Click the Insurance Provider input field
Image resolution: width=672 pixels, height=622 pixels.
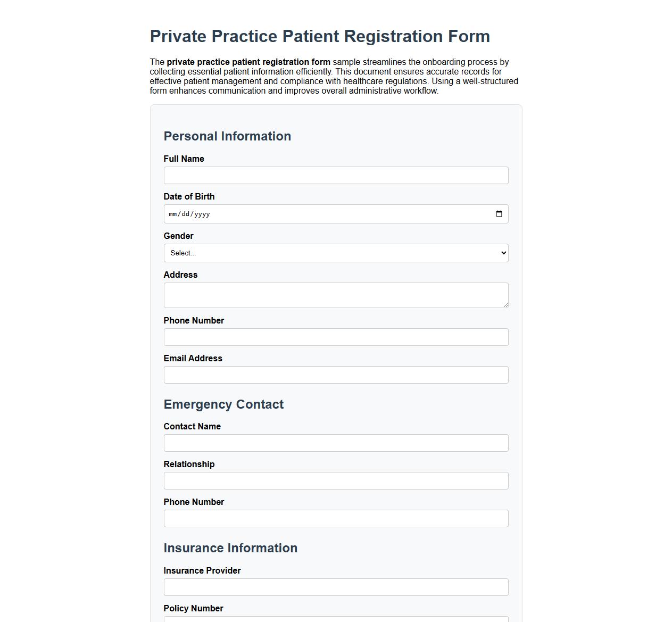(x=336, y=587)
